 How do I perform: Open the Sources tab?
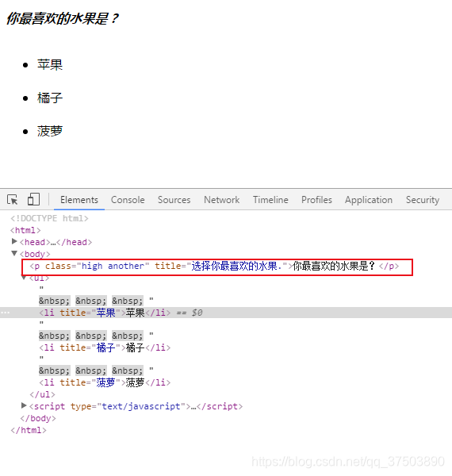pos(174,200)
